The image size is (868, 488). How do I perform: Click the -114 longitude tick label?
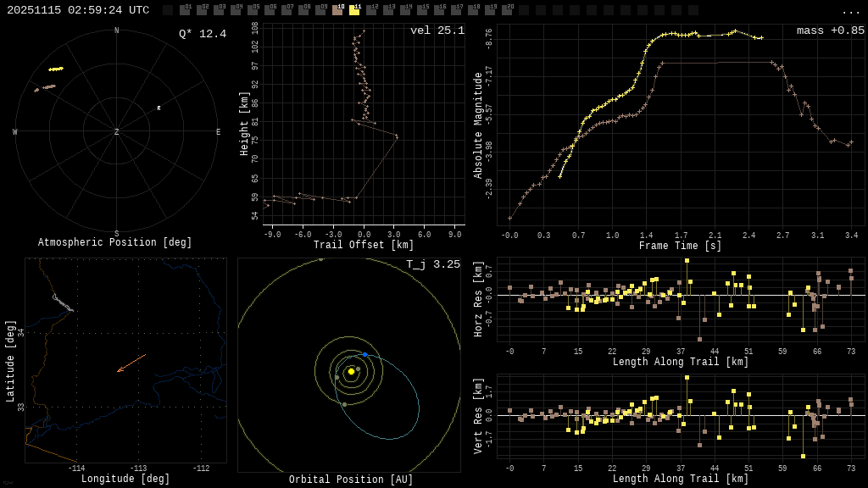coord(76,468)
